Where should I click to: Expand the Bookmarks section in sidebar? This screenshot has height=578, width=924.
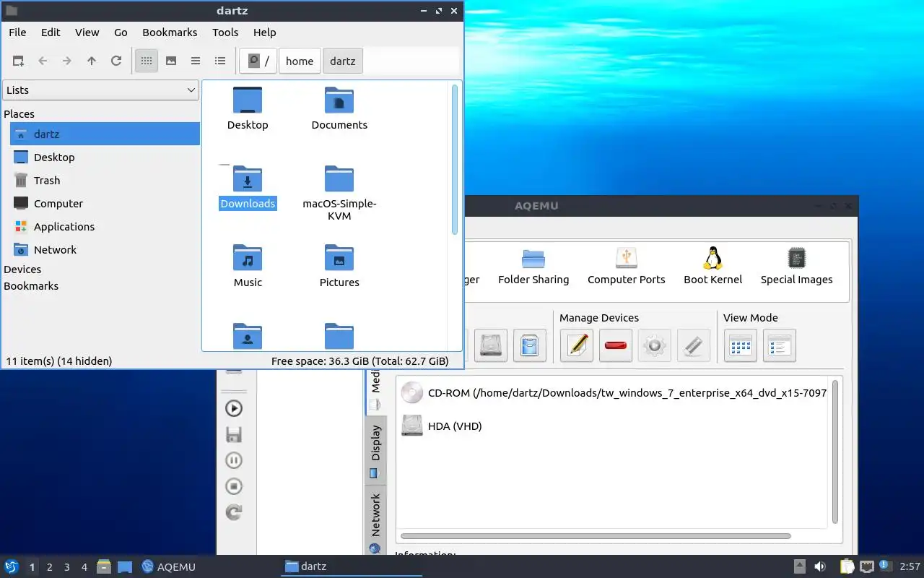point(31,285)
